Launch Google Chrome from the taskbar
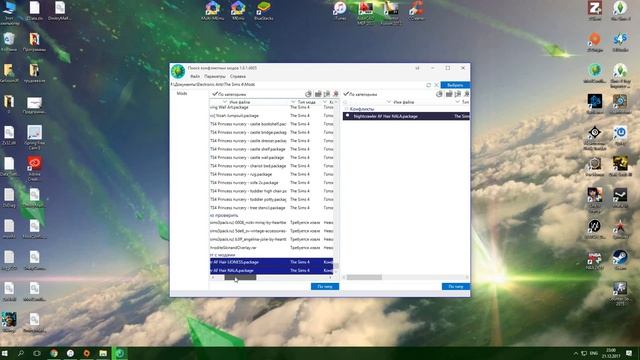 54,353
